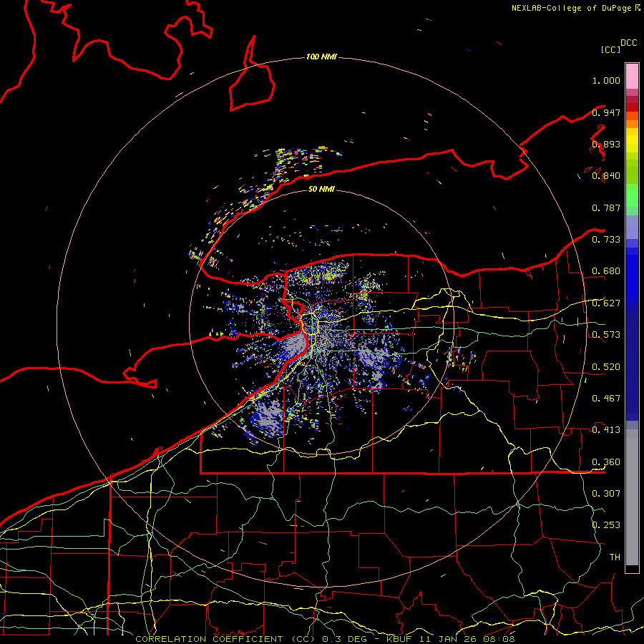Select the 0.947 scale value
Viewport: 644px width, 644px height.
coord(606,112)
